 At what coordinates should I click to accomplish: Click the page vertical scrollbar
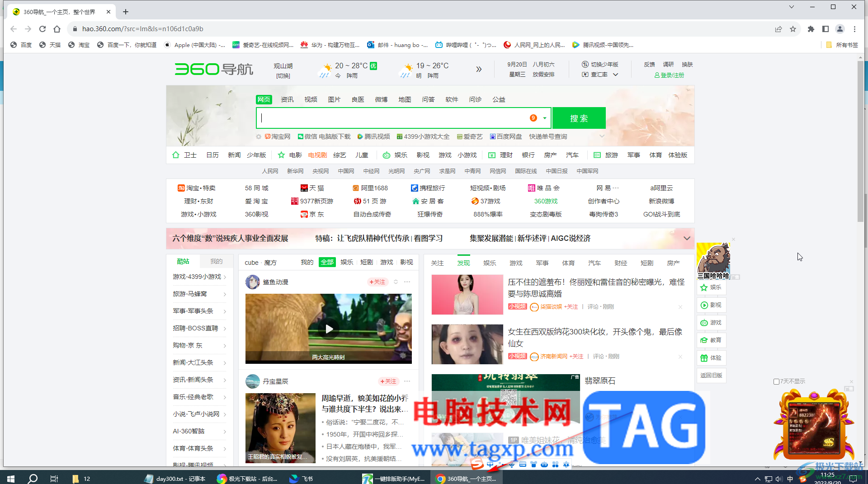click(x=860, y=141)
